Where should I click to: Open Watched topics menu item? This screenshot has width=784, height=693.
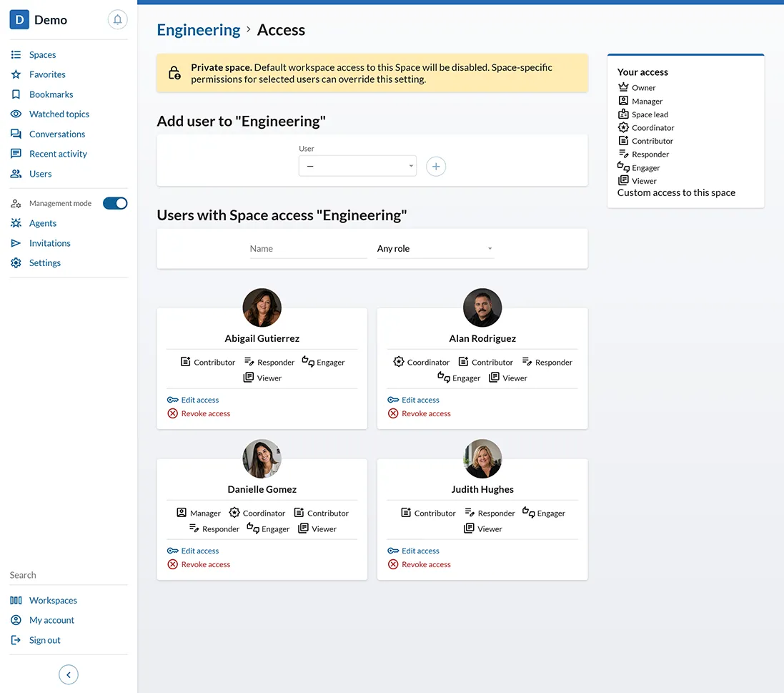click(59, 114)
